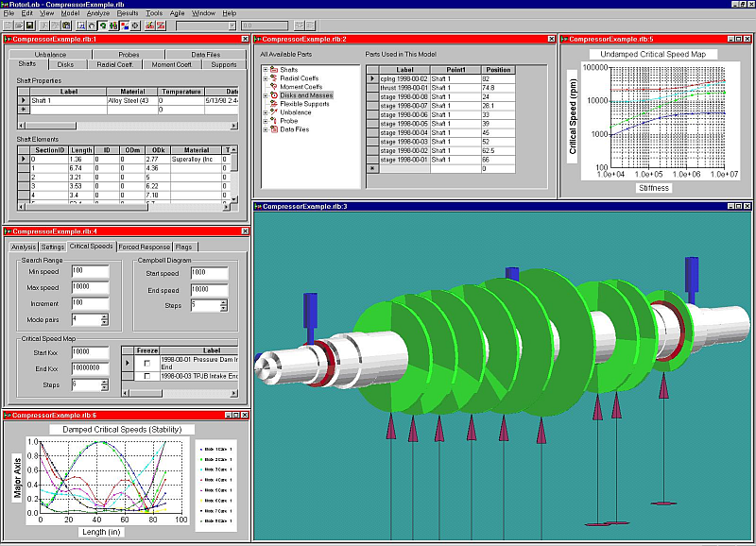Increase the Campbell Diagram Steps stepper
This screenshot has height=546, width=756.
point(223,302)
